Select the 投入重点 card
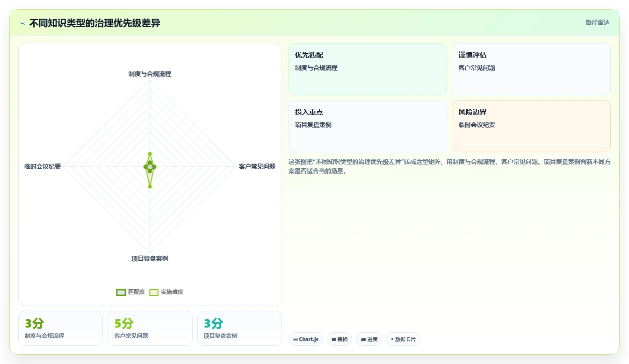 click(368, 126)
